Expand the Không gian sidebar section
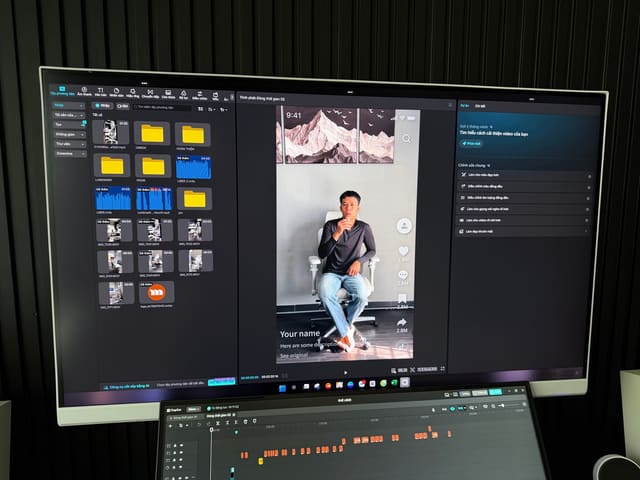 click(x=70, y=134)
